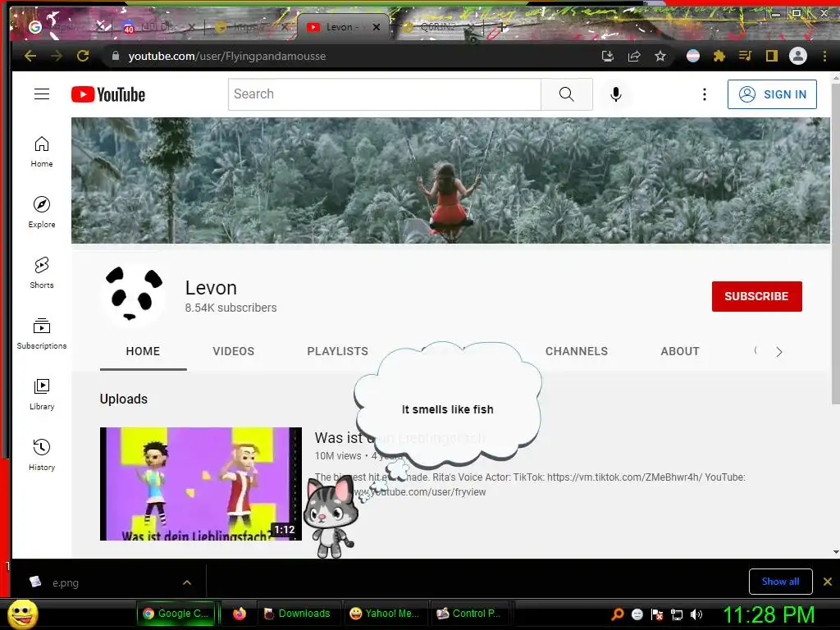This screenshot has height=630, width=840.
Task: Open e.png downloaded file
Action: click(x=66, y=583)
